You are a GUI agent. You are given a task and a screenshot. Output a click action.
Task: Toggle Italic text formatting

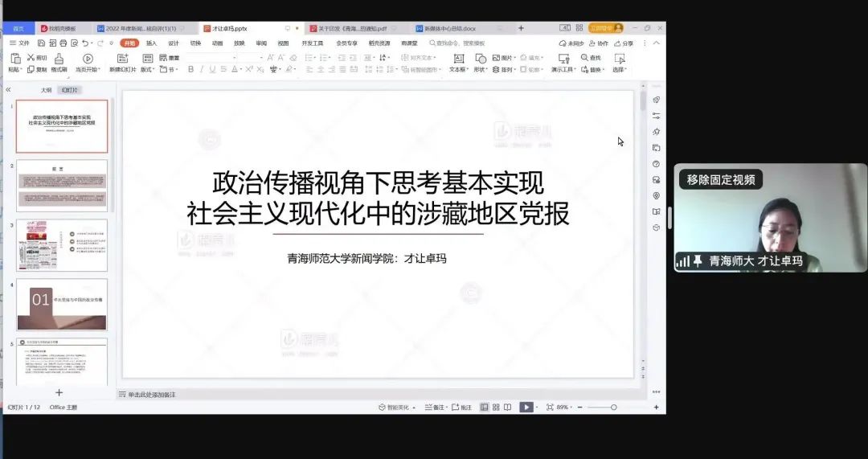pos(202,70)
